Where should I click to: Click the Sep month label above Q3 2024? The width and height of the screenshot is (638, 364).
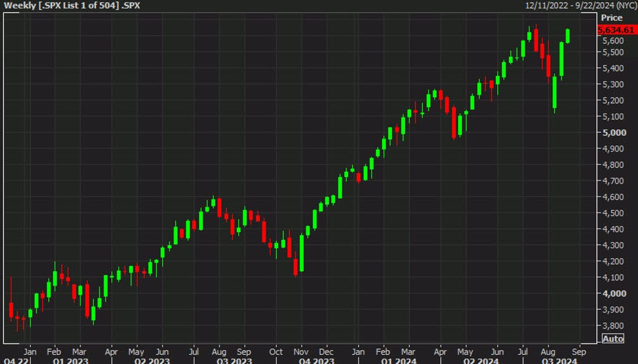pyautogui.click(x=578, y=352)
